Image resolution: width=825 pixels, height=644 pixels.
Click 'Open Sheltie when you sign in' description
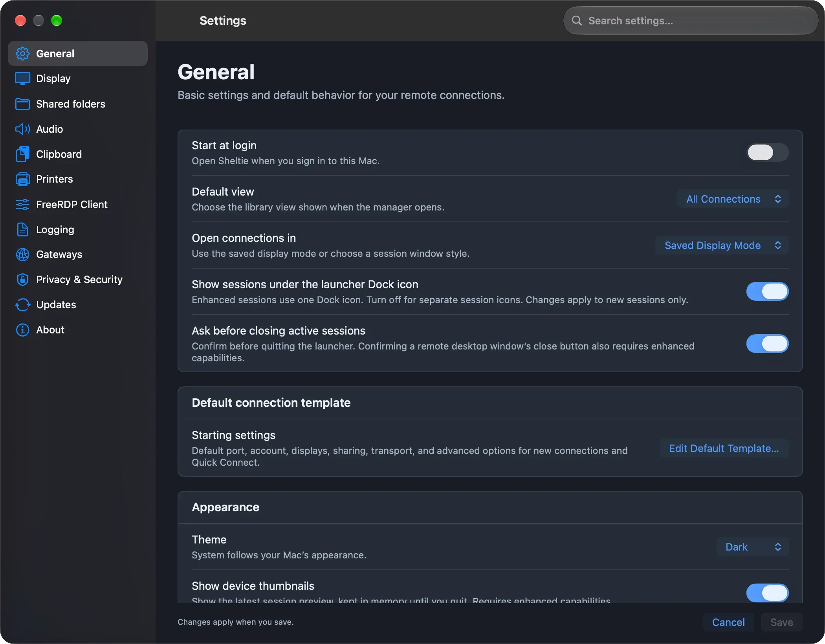coord(286,161)
